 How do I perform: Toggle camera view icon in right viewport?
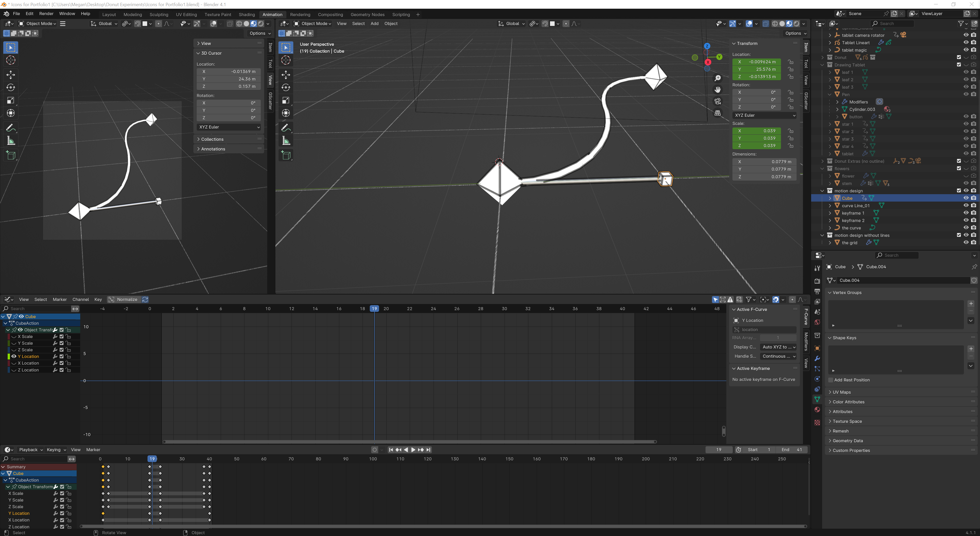click(717, 101)
